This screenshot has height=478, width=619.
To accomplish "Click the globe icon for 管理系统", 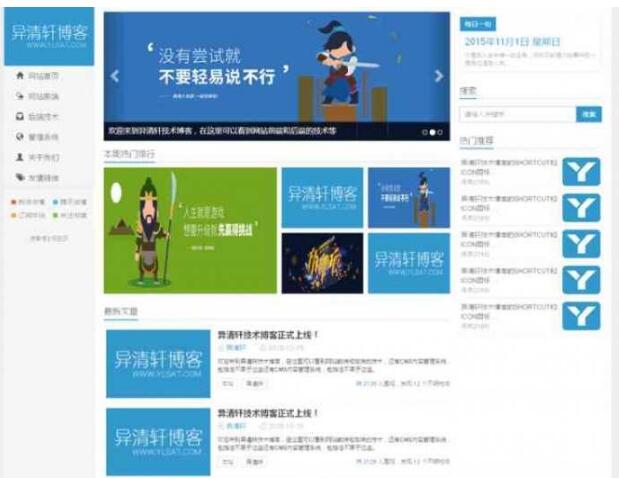I will tap(19, 137).
